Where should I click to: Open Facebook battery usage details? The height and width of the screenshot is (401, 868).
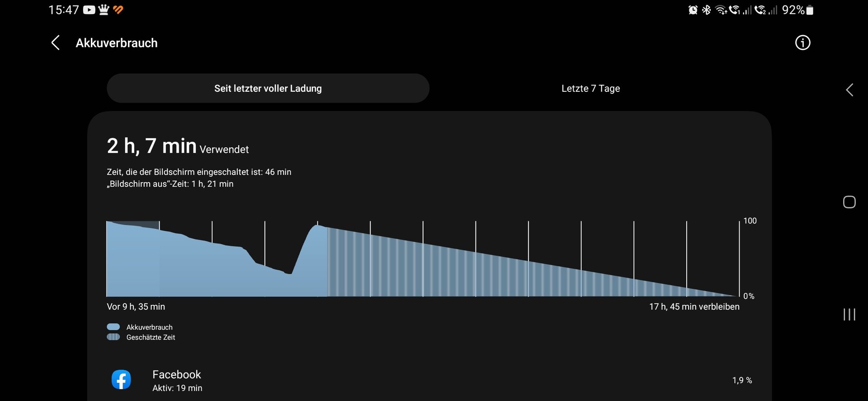(177, 380)
